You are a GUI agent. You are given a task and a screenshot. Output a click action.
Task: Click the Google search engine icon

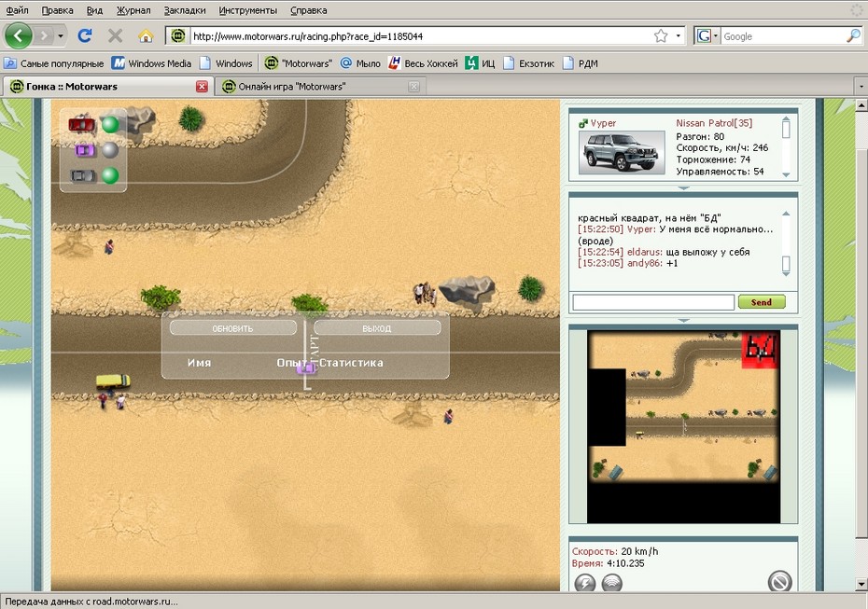[704, 36]
